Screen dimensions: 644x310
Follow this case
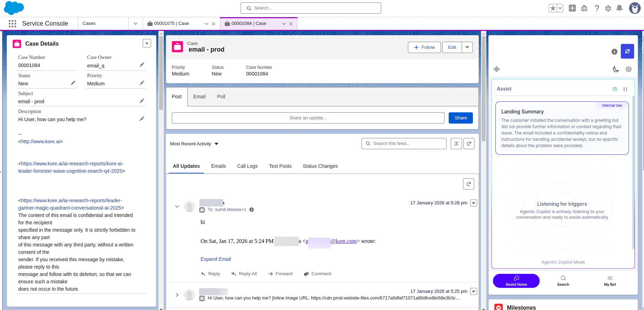pyautogui.click(x=424, y=47)
